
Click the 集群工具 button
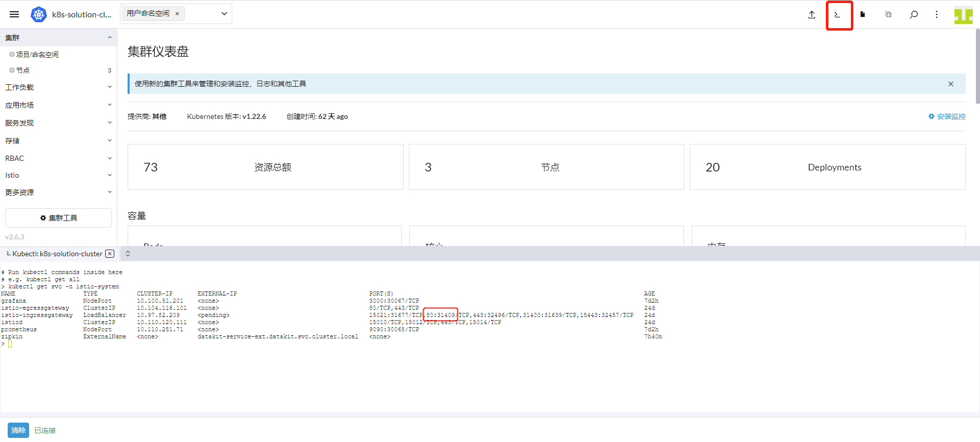58,218
